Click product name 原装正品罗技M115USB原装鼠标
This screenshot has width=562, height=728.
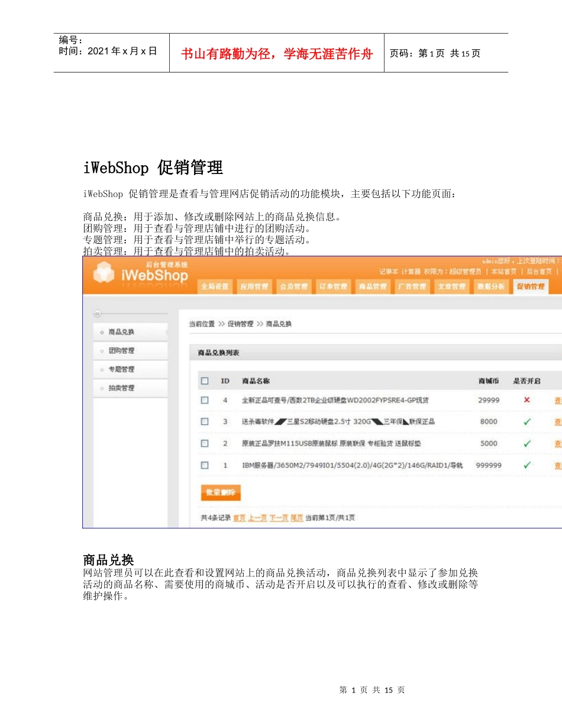point(331,443)
